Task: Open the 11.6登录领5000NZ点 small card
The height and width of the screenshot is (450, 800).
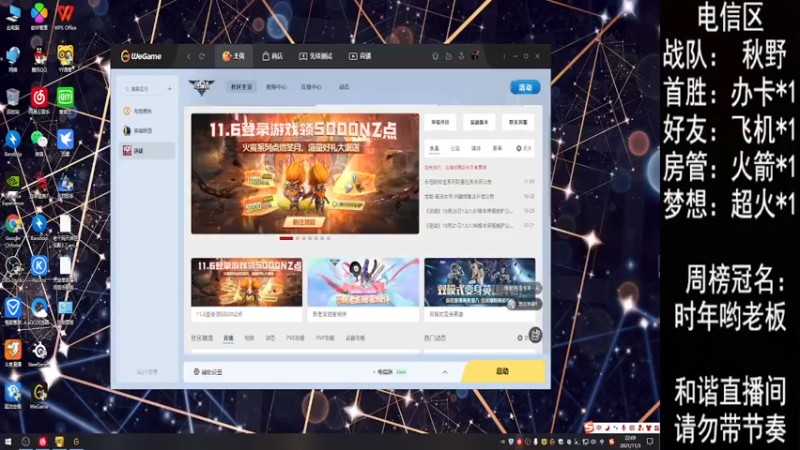Action: [x=246, y=289]
